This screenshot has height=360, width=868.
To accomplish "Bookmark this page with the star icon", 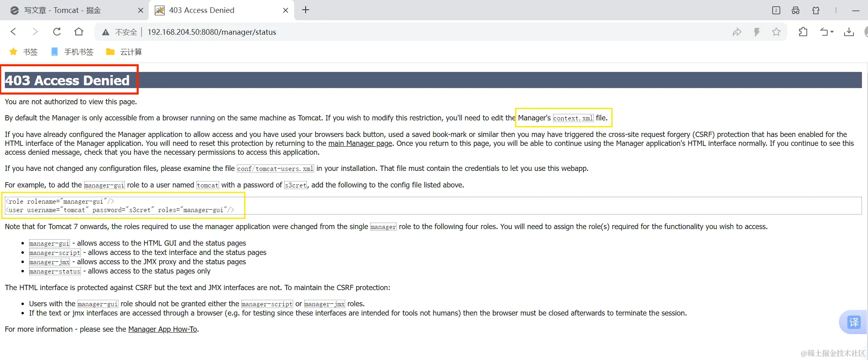I will coord(776,32).
